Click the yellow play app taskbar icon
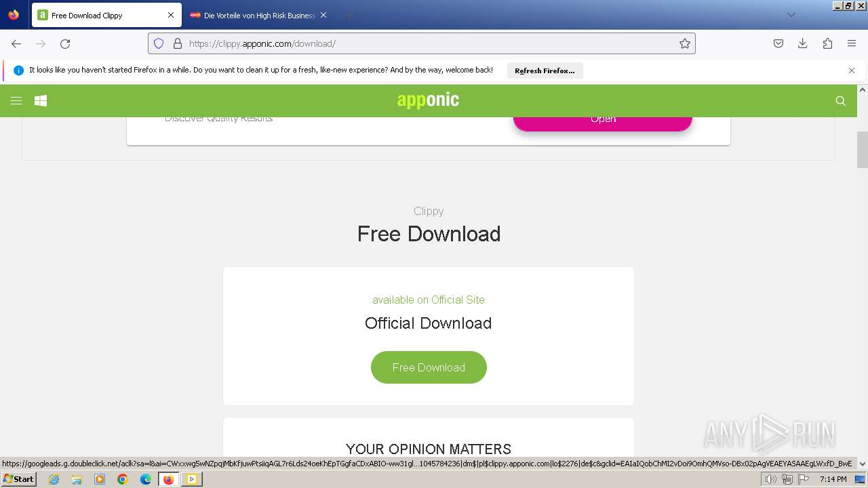 pyautogui.click(x=192, y=479)
